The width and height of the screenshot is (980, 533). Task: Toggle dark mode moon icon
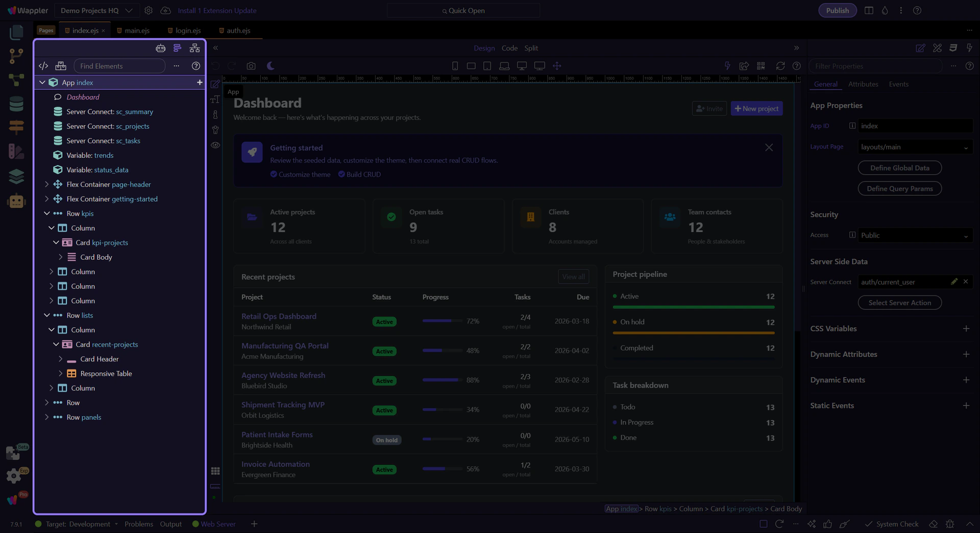(271, 66)
